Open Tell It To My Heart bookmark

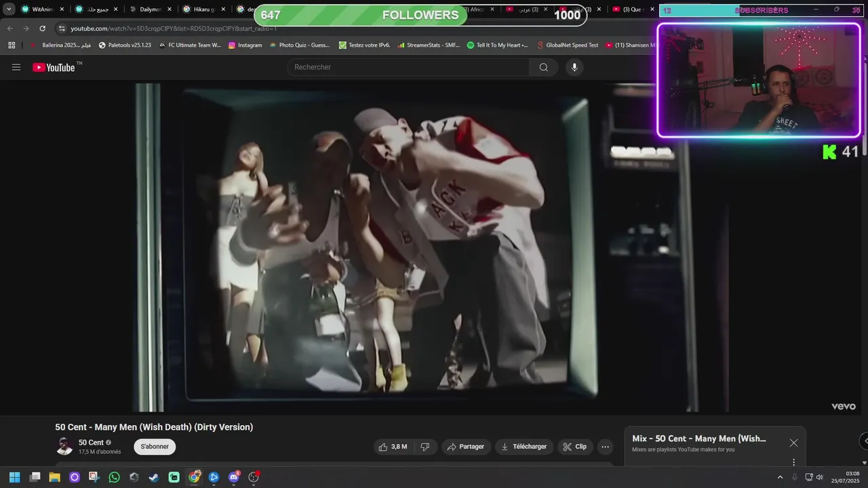pos(497,45)
